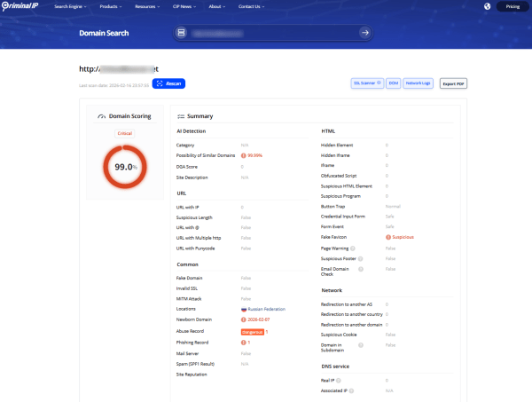Click the dangerous abuse record badge
The image size is (532, 402).
[x=253, y=332]
